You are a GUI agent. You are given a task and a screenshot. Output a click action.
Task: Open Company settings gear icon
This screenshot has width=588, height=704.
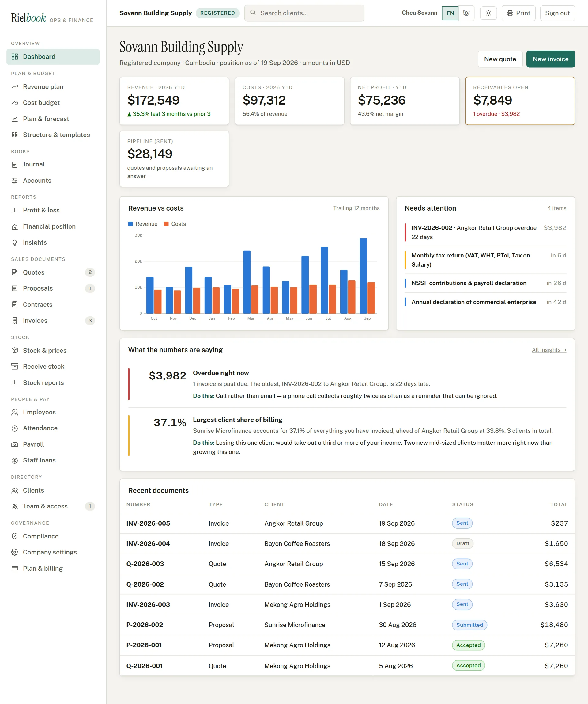[14, 552]
